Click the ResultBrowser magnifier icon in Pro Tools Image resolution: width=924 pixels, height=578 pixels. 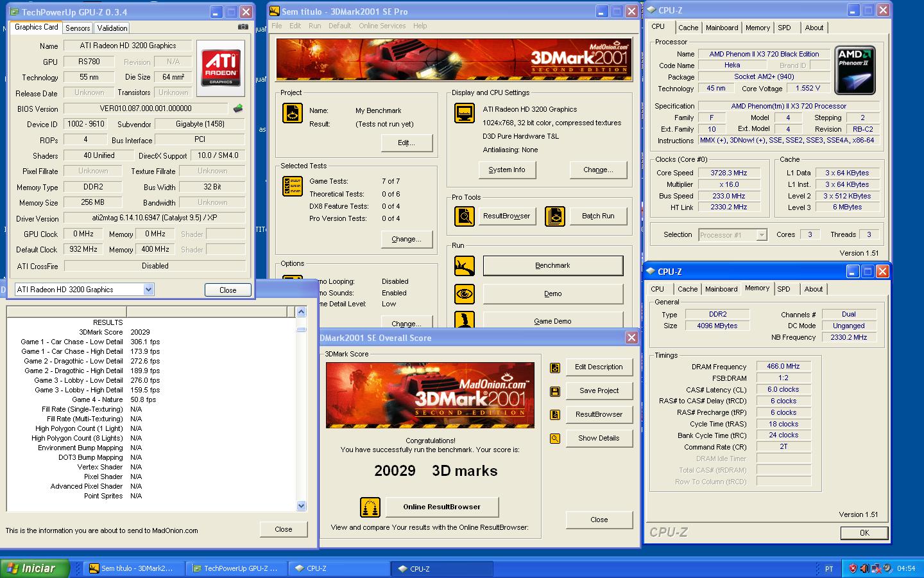(x=464, y=216)
